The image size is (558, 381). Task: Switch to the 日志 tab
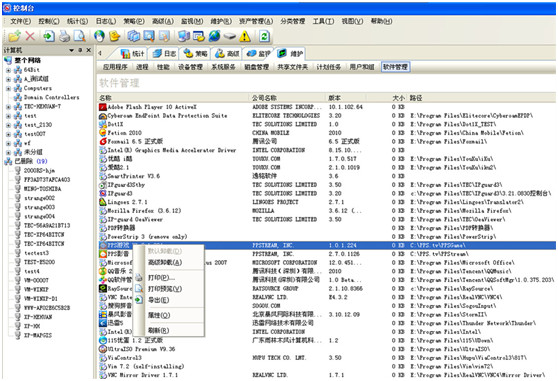[x=164, y=53]
